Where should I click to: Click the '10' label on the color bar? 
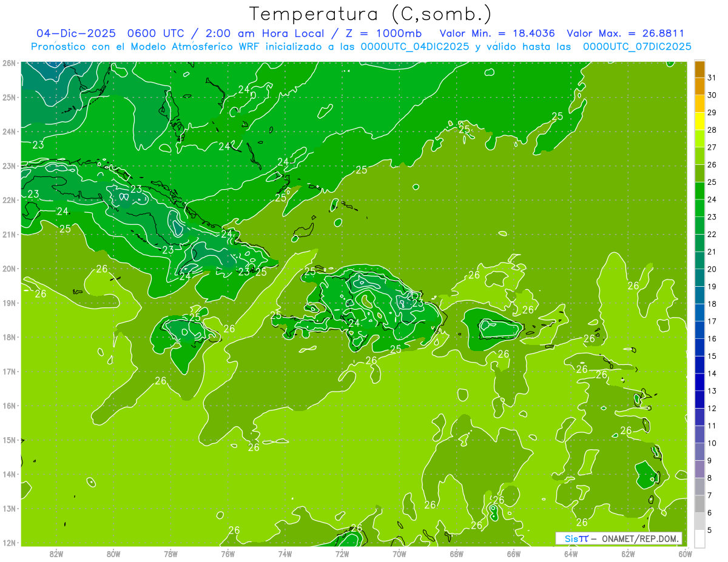[x=712, y=443]
